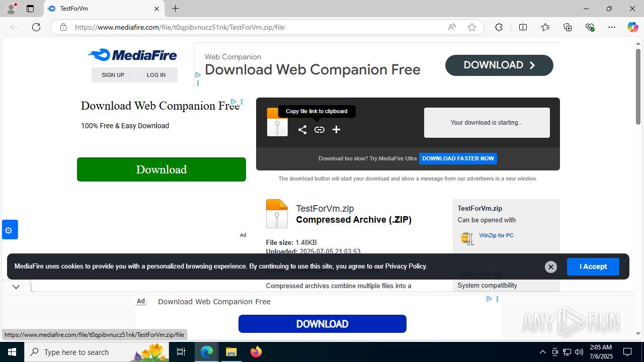
Task: Click the WinZip for PC icon
Action: point(467,238)
